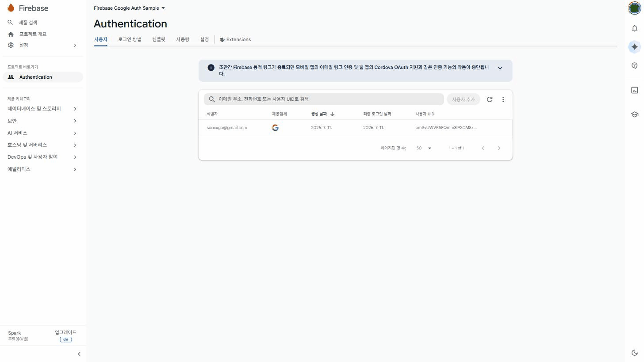Screen dimensions: 644x362
Task: Select user sonxxga@gmail.com
Action: pyautogui.click(x=227, y=128)
